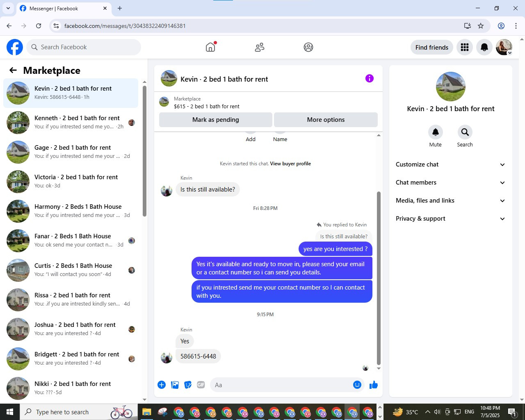Screen dimensions: 525x420
Task: Click the Windows taskbar search box
Action: pyautogui.click(x=78, y=412)
